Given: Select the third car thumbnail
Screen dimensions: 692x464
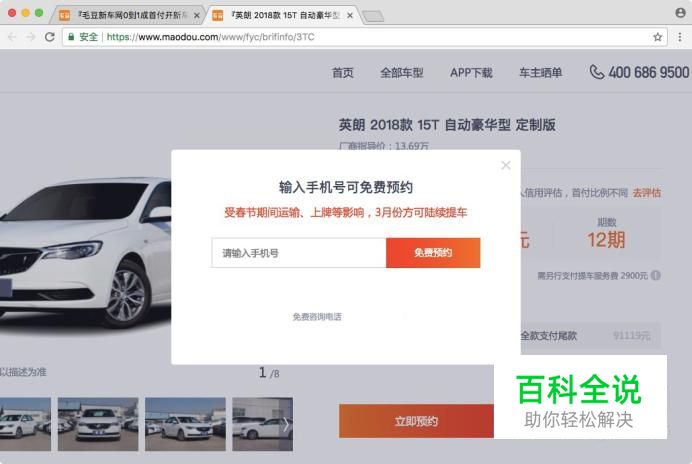Looking at the screenshot, I should 185,424.
